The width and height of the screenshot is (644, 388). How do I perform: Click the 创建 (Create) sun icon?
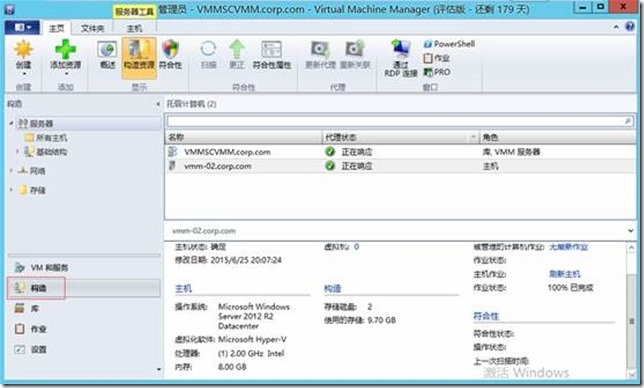click(x=23, y=49)
